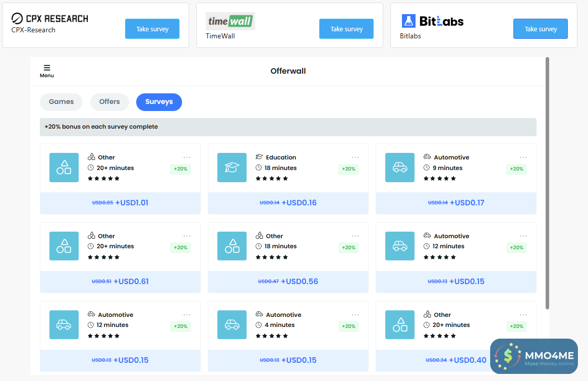Click the CPX-Research label text
The image size is (588, 381).
tap(33, 30)
